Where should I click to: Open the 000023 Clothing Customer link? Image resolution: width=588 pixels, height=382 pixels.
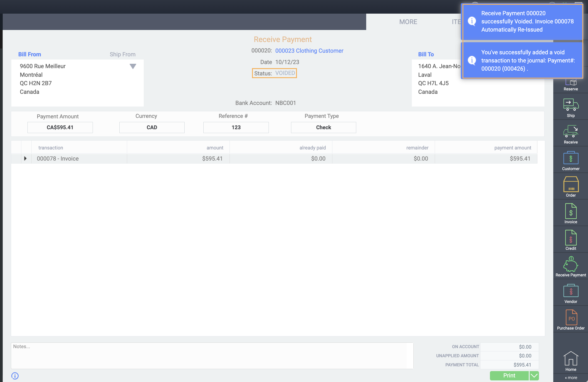pos(309,51)
